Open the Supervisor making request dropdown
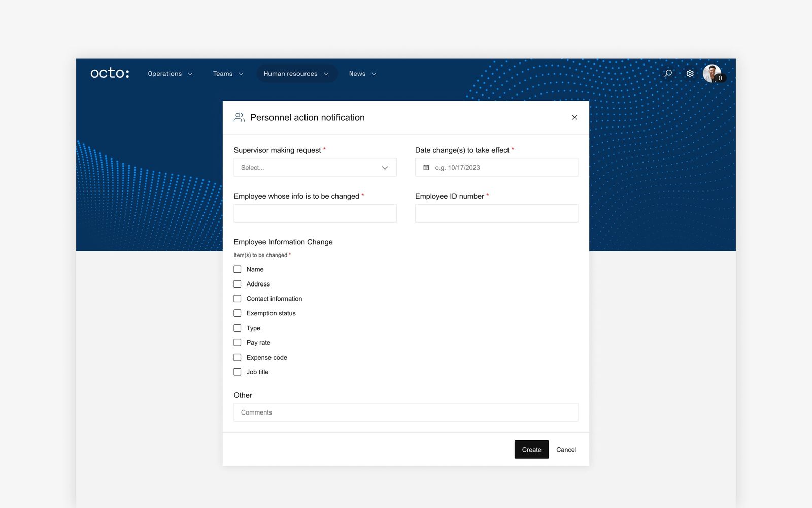This screenshot has width=812, height=508. [315, 167]
